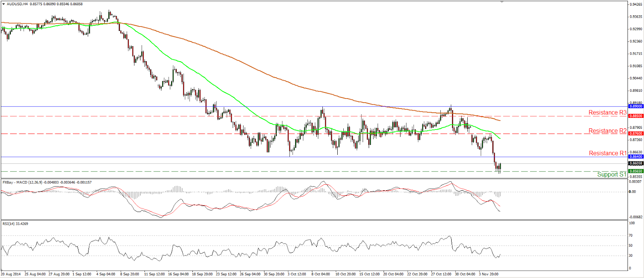This screenshot has height=278, width=644.
Task: Click the RSI scale value 70
Action: (x=631, y=235)
